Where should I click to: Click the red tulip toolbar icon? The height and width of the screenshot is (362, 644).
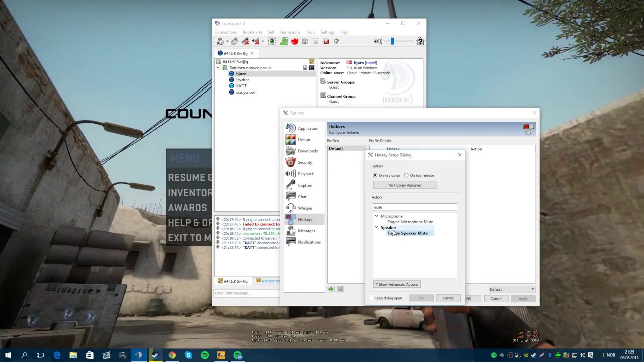pyautogui.click(x=295, y=41)
